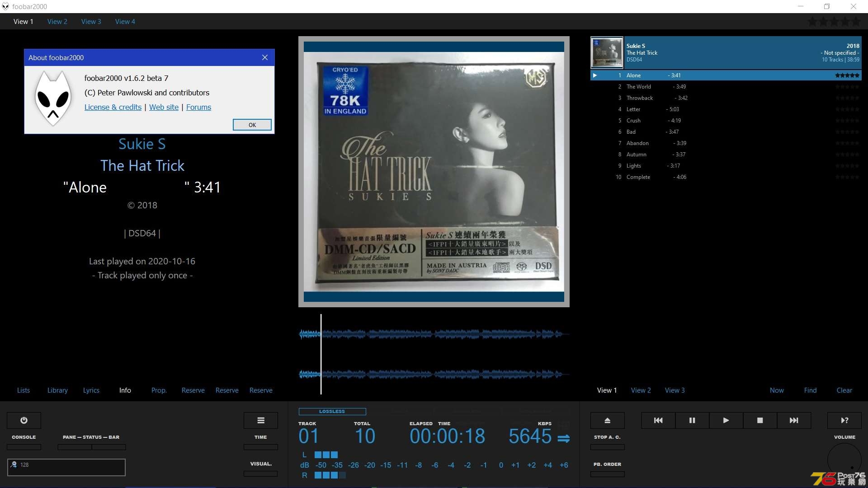Close the About foobar2000 dialog
868x488 pixels.
click(x=265, y=57)
